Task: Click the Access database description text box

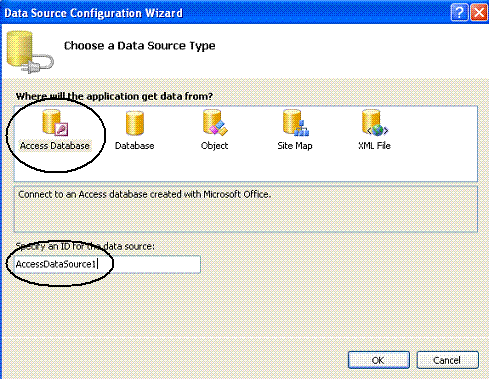Action: click(x=246, y=209)
